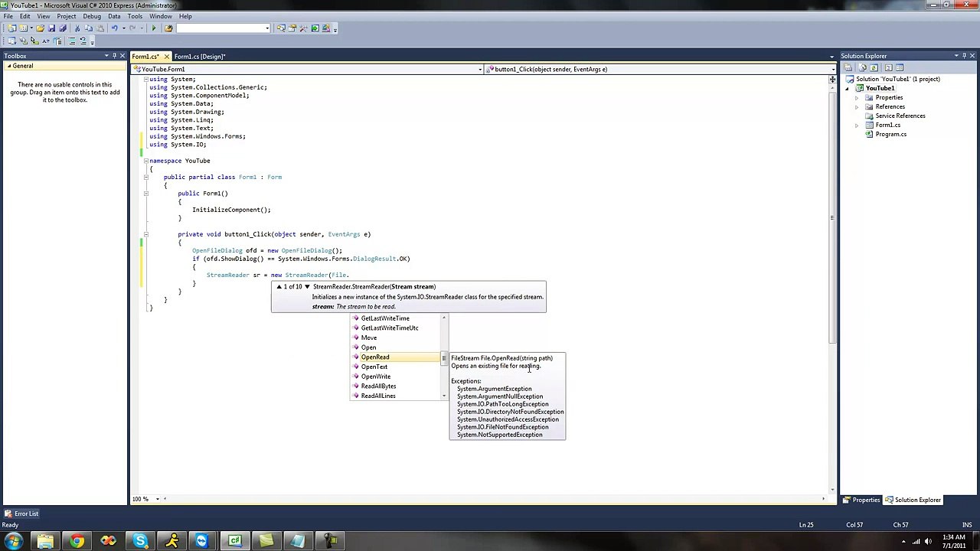Screen dimensions: 980x551
Task: Open the Edit menu
Action: 24,16
